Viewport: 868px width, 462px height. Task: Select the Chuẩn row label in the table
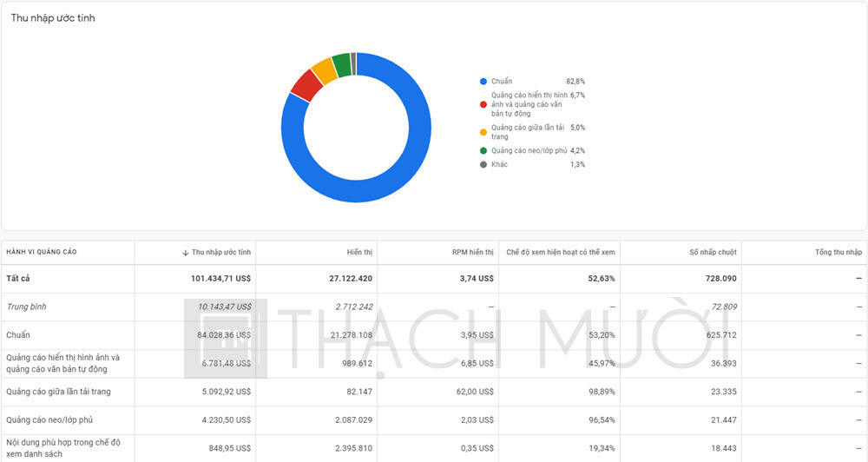click(x=18, y=335)
